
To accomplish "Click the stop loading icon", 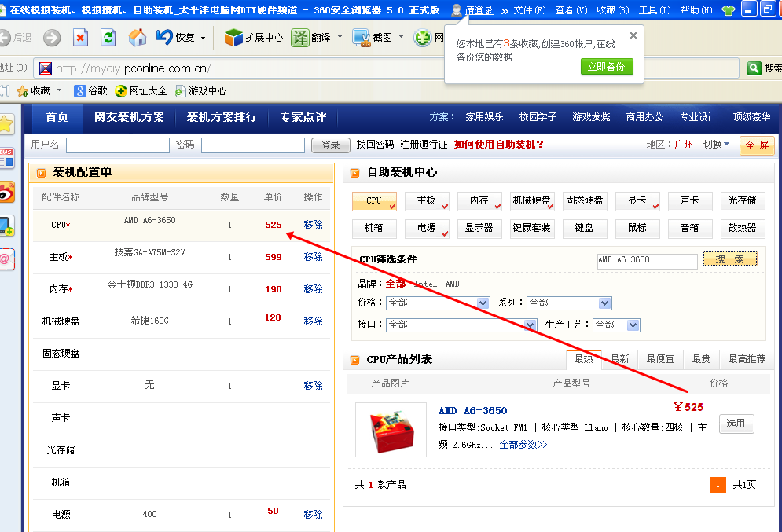I will click(x=80, y=38).
